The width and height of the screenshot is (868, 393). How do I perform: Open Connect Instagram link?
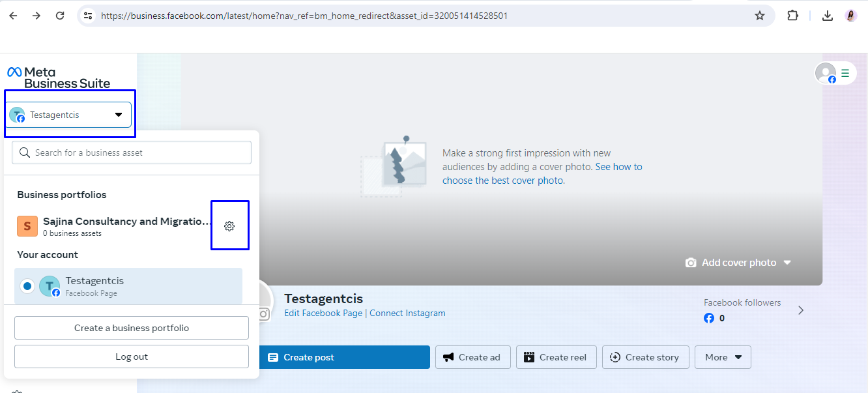pos(407,313)
